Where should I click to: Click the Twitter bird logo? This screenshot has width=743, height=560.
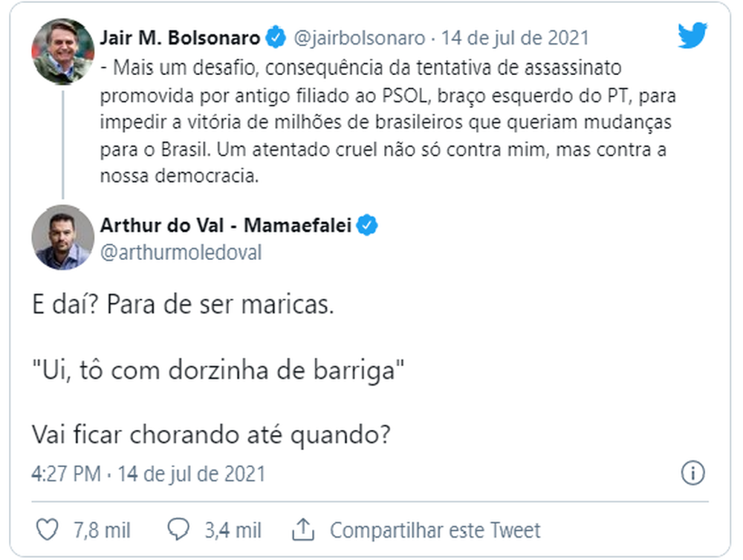(692, 34)
